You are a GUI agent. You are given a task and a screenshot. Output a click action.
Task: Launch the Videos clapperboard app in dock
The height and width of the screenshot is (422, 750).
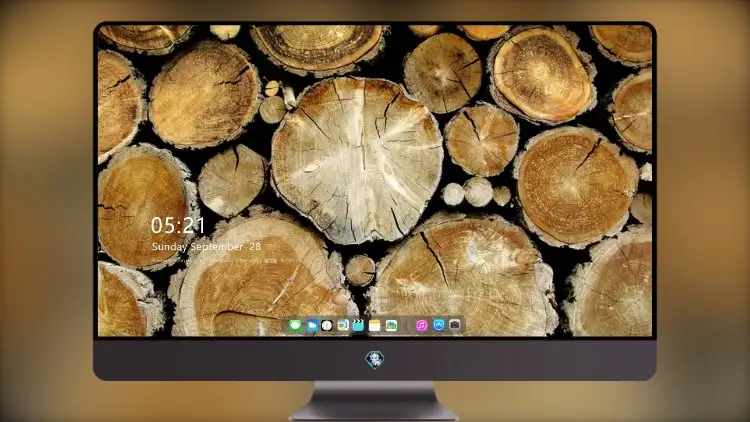click(x=358, y=325)
